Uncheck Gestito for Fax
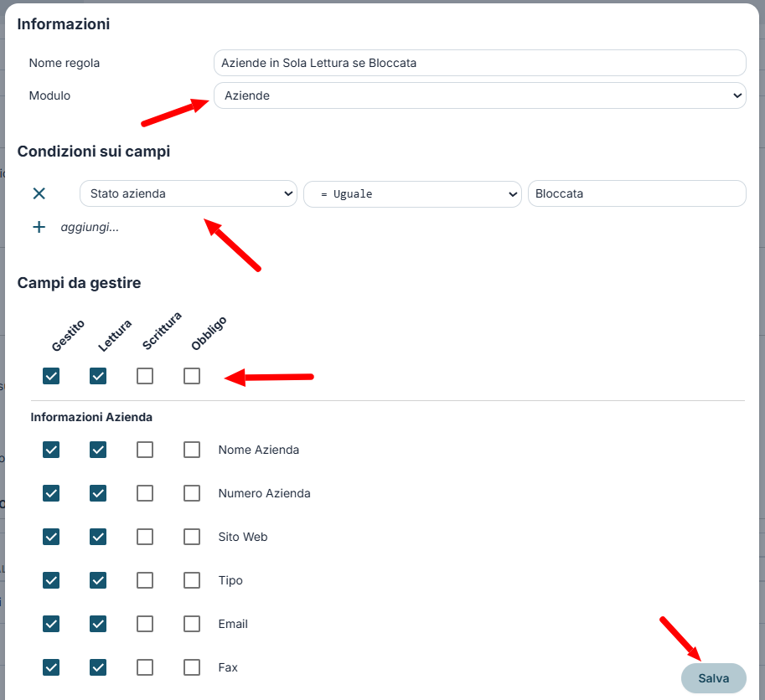This screenshot has height=700, width=765. pos(51,667)
